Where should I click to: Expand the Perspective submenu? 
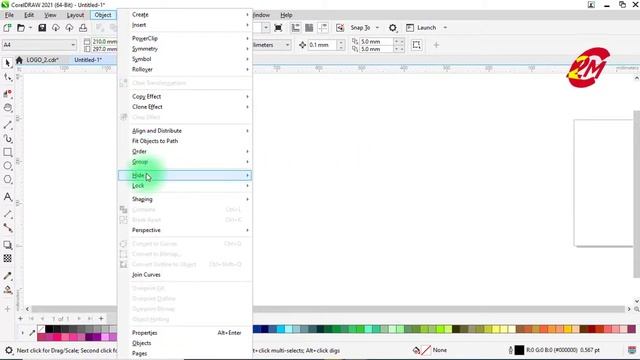[185, 230]
